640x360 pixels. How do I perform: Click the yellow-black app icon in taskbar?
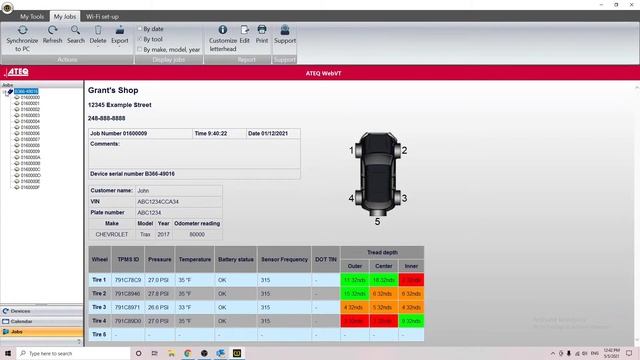point(237,353)
